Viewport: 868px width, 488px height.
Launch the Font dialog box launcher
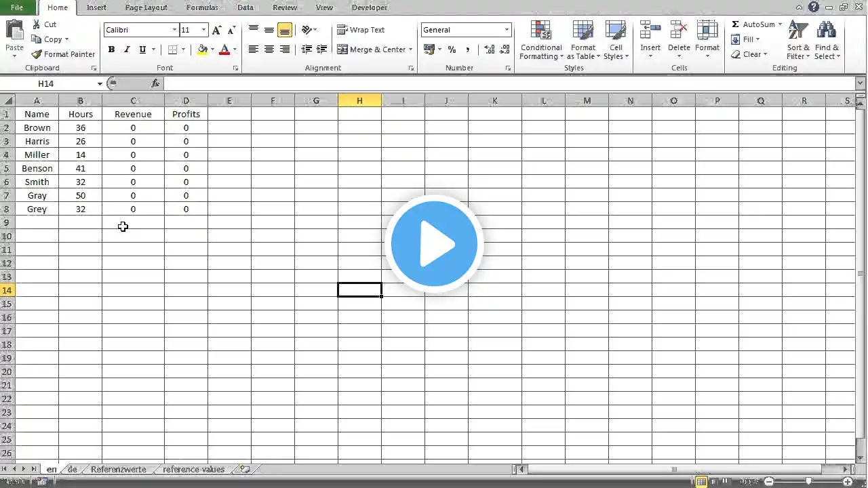tap(236, 68)
